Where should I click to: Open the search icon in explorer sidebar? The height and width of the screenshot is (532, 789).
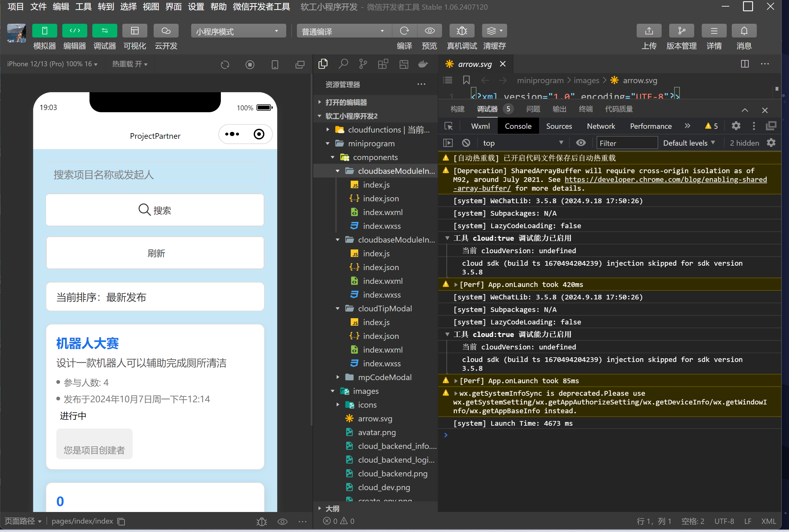click(343, 64)
